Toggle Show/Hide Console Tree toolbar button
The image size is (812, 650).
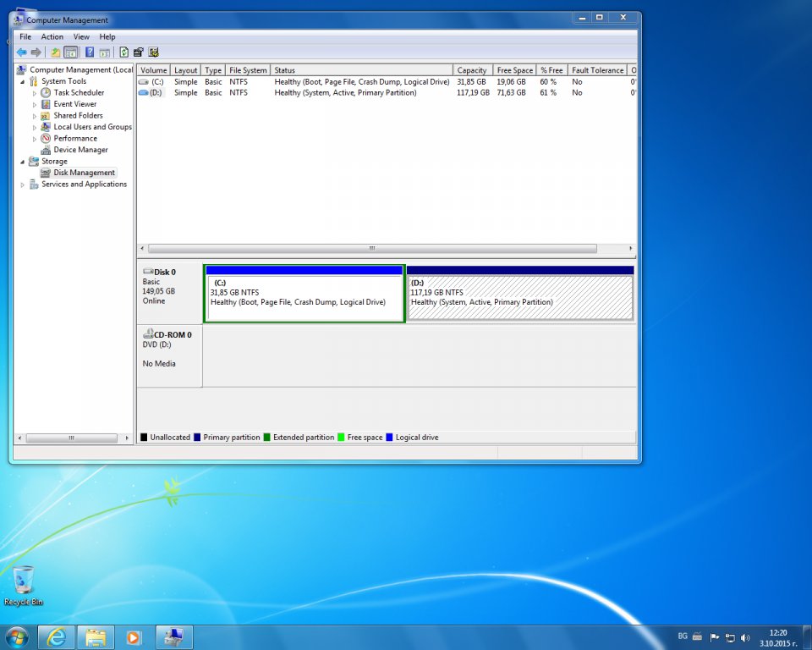pyautogui.click(x=70, y=52)
